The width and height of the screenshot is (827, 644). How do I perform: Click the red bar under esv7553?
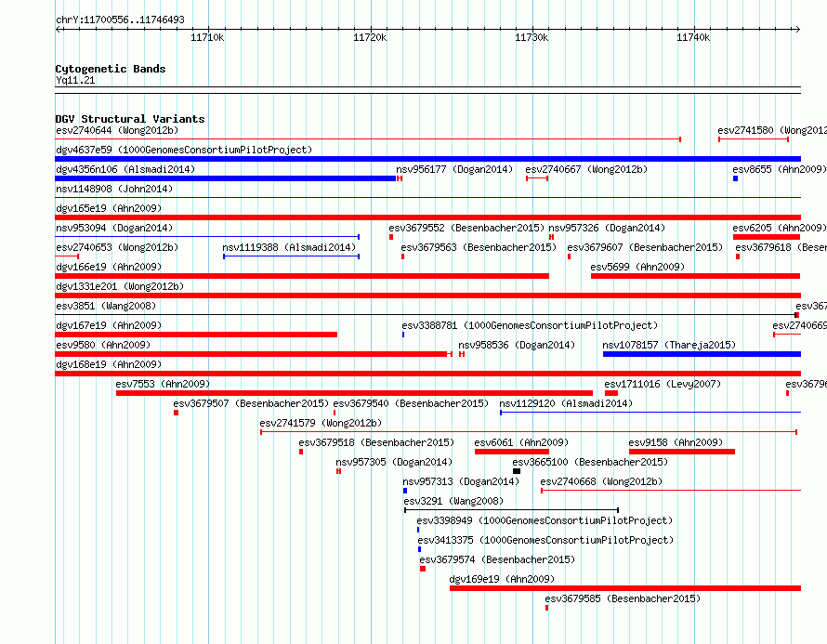coord(354,393)
